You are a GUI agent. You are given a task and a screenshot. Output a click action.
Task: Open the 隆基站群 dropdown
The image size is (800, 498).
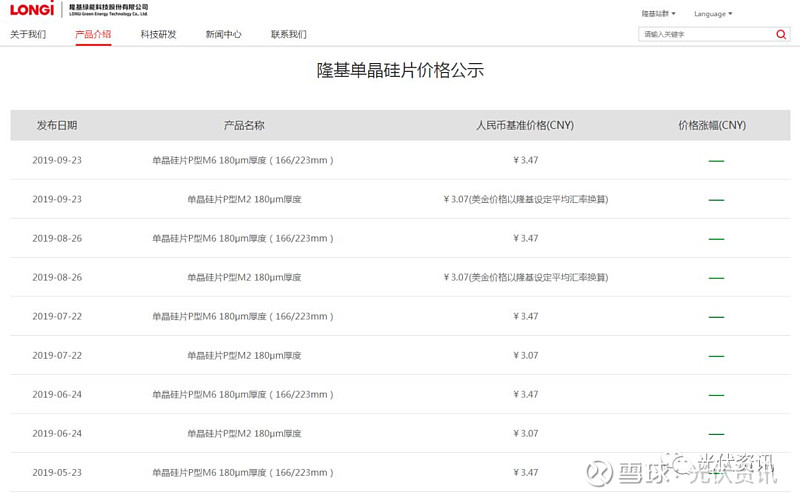click(658, 14)
